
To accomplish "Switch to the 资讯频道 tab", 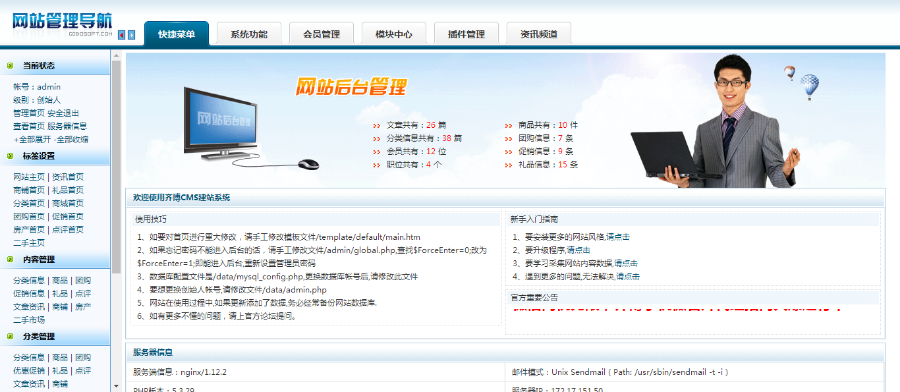I will tap(538, 34).
